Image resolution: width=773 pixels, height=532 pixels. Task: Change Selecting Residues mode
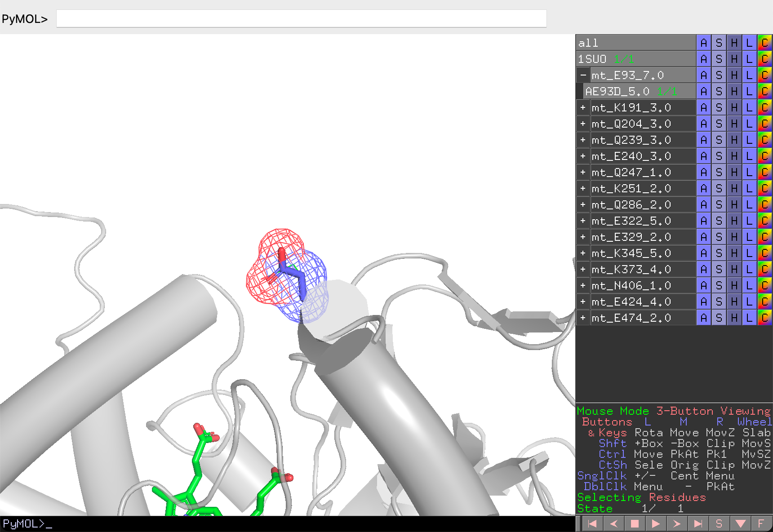(641, 497)
